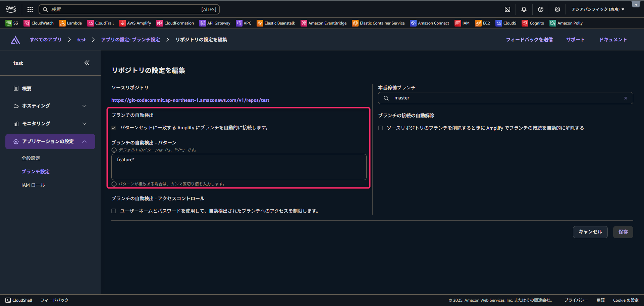Collapse the アプリケーションの設定 section
644x306 pixels.
50,141
